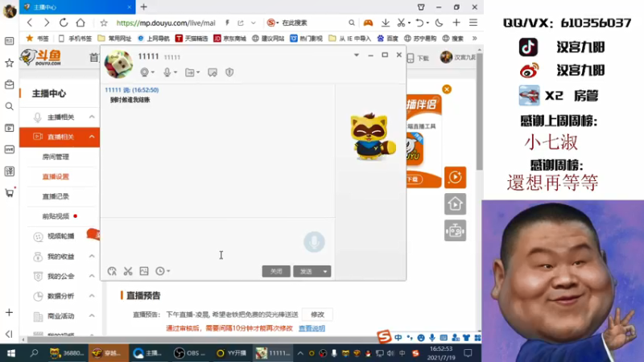Viewport: 644px width, 362px height.
Task: Open 直播设置 in the sidebar
Action: click(56, 176)
